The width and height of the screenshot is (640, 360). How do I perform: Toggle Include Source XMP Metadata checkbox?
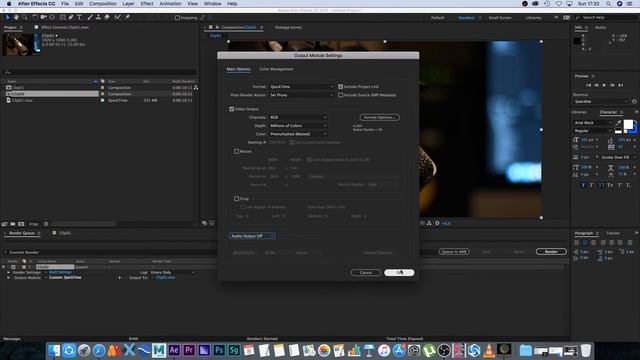tap(340, 95)
